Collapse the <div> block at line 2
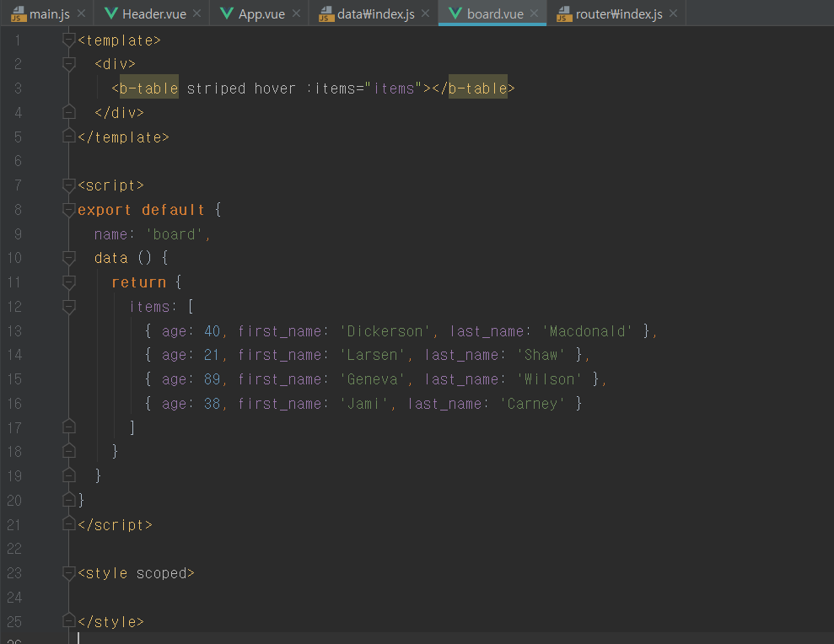Viewport: 834px width, 644px height. tap(68, 64)
